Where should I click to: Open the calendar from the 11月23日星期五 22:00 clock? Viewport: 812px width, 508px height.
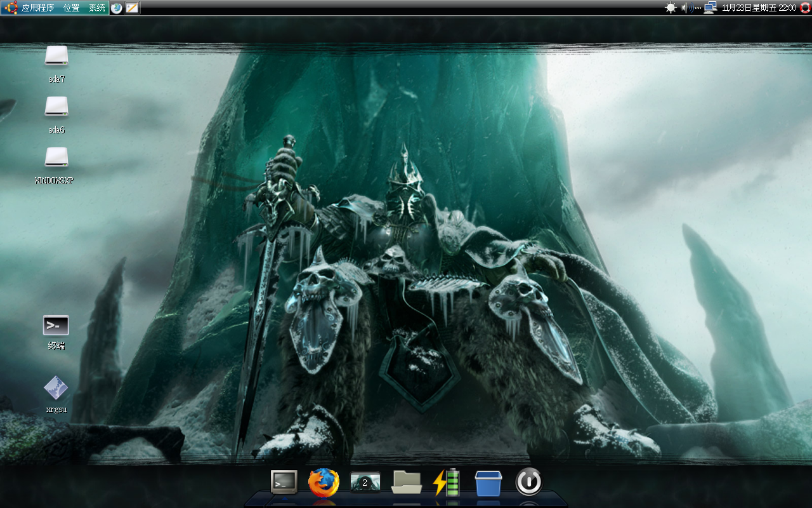(759, 8)
